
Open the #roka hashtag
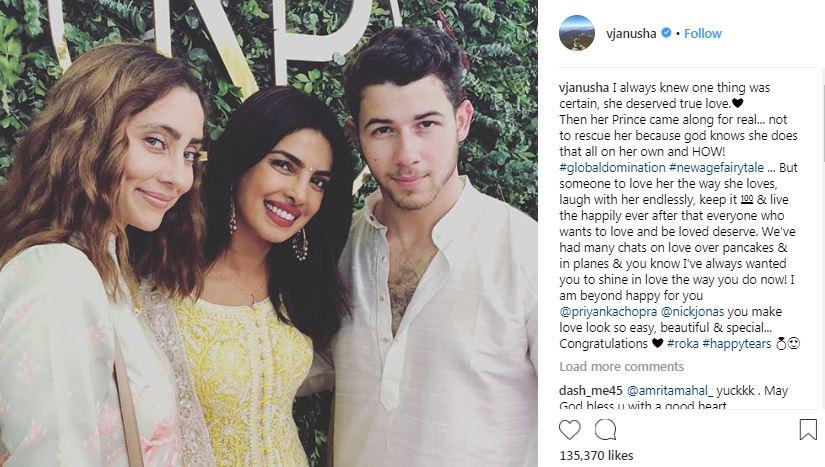683,344
